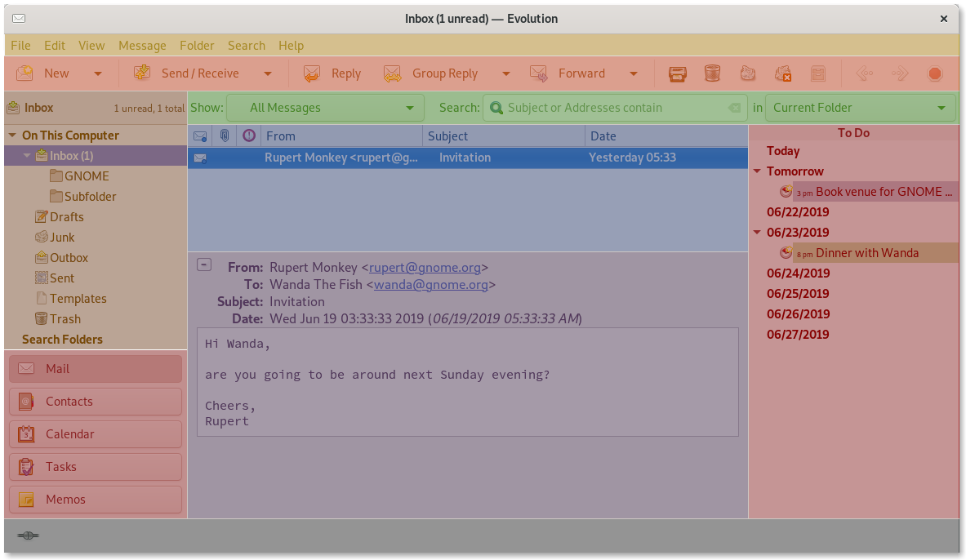This screenshot has height=560, width=966.
Task: Open the Folder menu
Action: click(197, 45)
